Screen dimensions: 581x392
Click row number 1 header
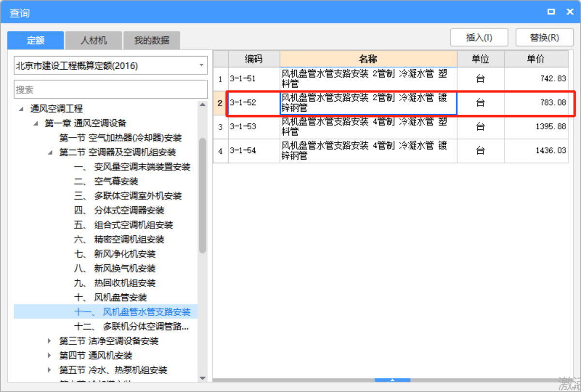pyautogui.click(x=221, y=79)
